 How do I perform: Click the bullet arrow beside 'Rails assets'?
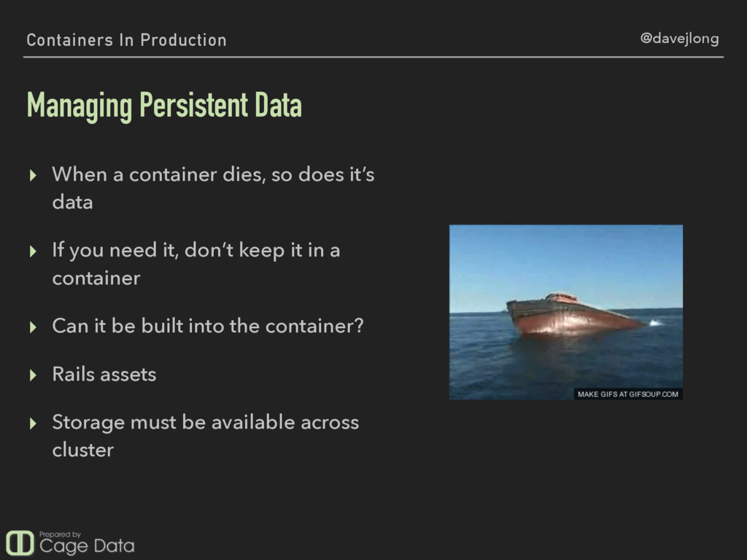pyautogui.click(x=33, y=376)
